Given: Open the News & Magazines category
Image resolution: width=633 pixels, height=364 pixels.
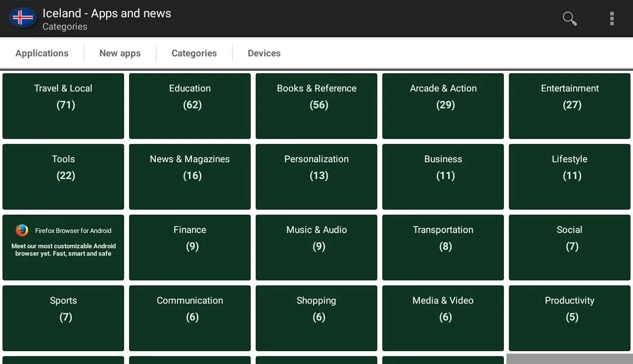Looking at the screenshot, I should 190,177.
